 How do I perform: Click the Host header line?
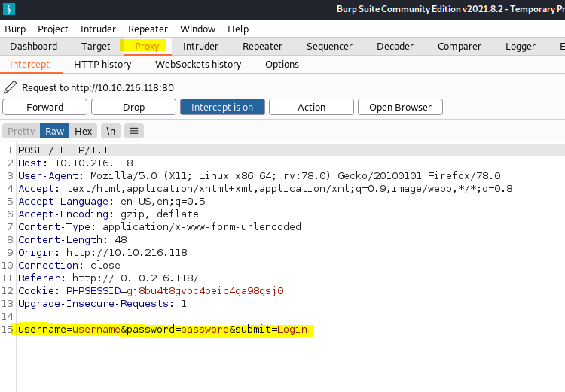[75, 163]
